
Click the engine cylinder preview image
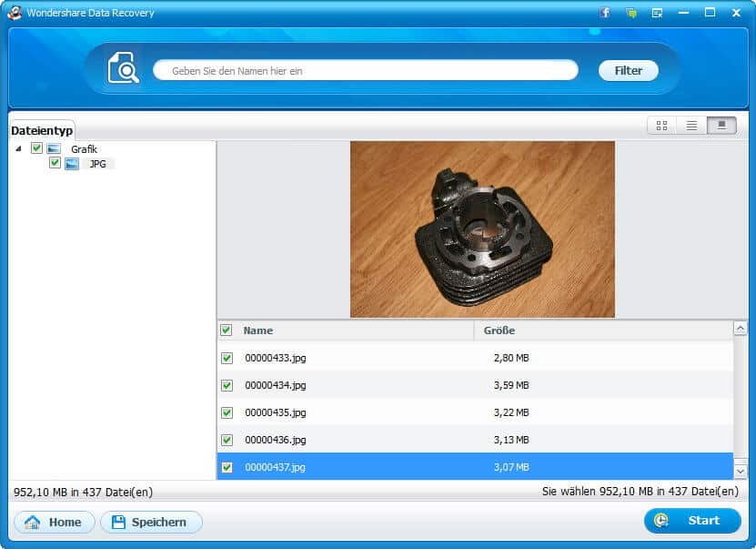(483, 229)
